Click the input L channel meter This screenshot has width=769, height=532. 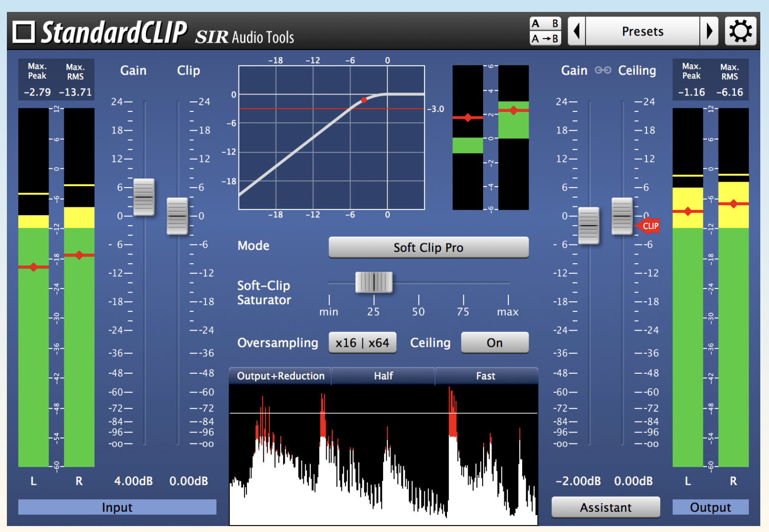tap(33, 288)
